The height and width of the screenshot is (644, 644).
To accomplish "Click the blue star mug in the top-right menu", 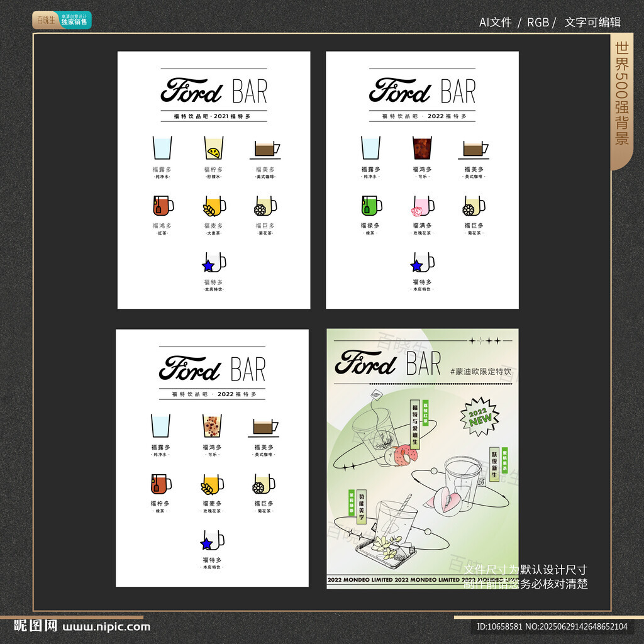I will tap(422, 262).
